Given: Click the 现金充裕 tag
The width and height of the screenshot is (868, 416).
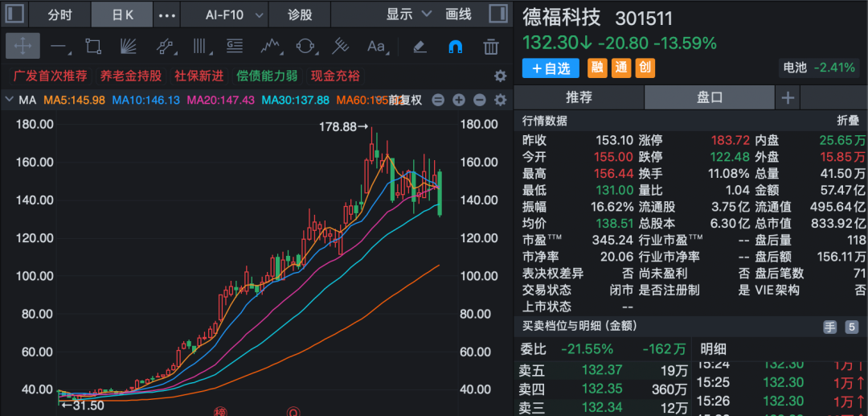Looking at the screenshot, I should (x=335, y=76).
